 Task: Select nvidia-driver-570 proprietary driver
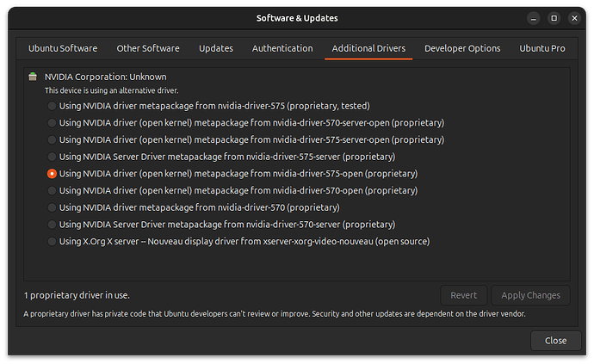53,207
